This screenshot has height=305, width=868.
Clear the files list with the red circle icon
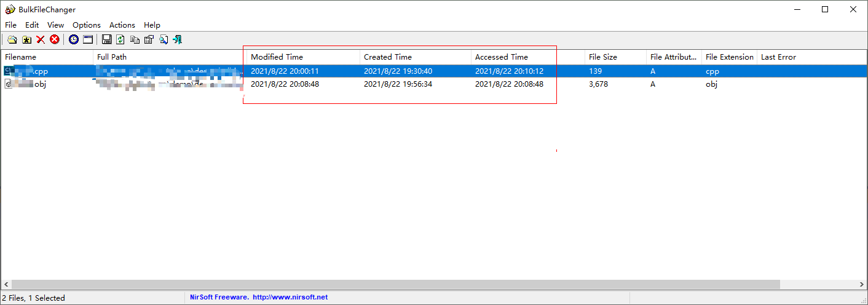tap(55, 40)
